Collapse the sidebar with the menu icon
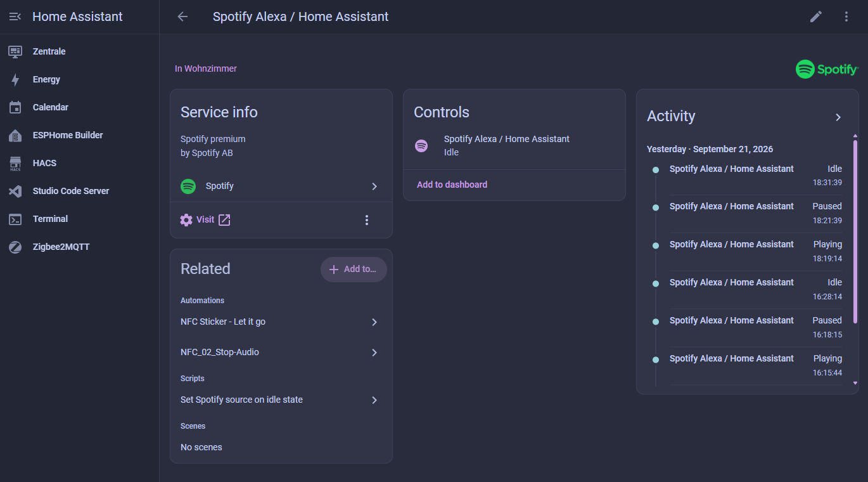 (x=15, y=16)
